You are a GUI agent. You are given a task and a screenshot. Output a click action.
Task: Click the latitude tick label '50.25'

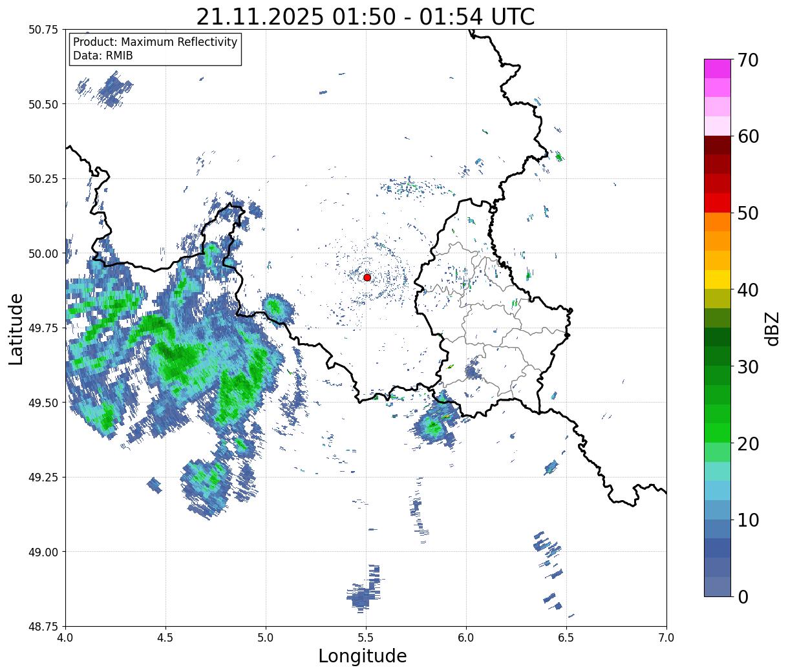pyautogui.click(x=44, y=179)
